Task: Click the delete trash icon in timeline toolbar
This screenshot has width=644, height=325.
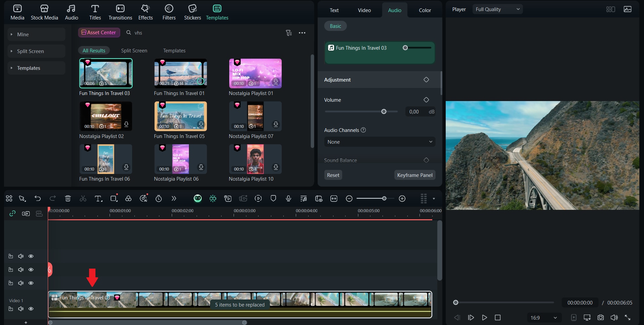Action: (68, 198)
